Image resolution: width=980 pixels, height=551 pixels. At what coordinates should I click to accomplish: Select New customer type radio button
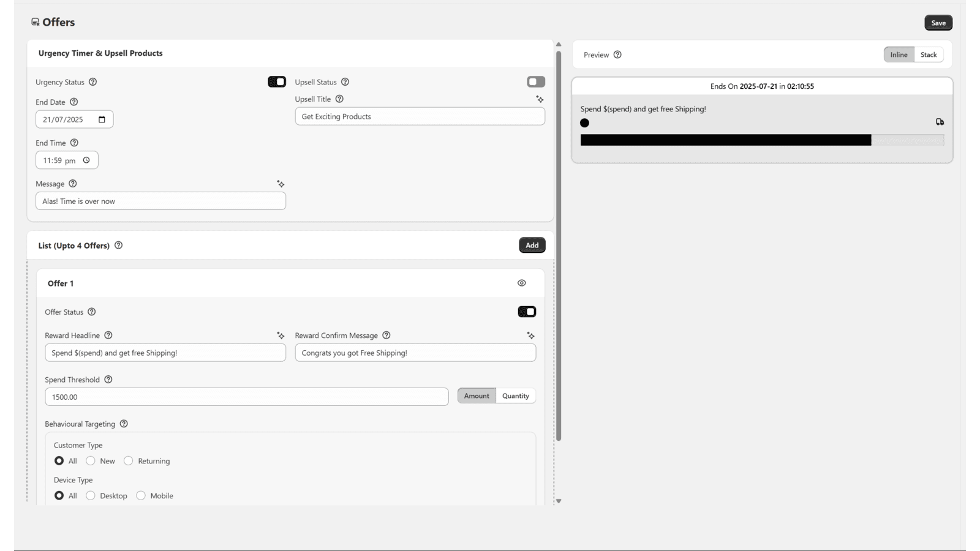[x=91, y=461]
